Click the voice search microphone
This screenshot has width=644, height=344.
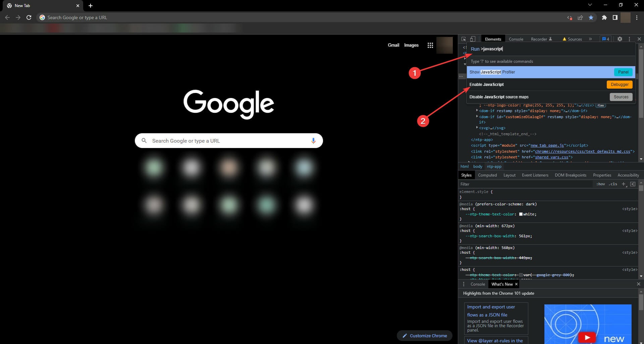(x=313, y=141)
